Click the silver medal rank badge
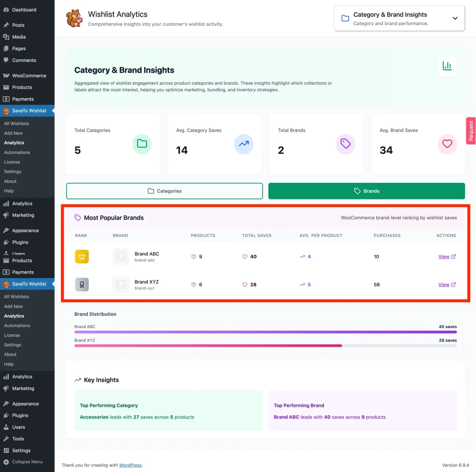Viewport: 476px width, 472px height. click(x=82, y=285)
